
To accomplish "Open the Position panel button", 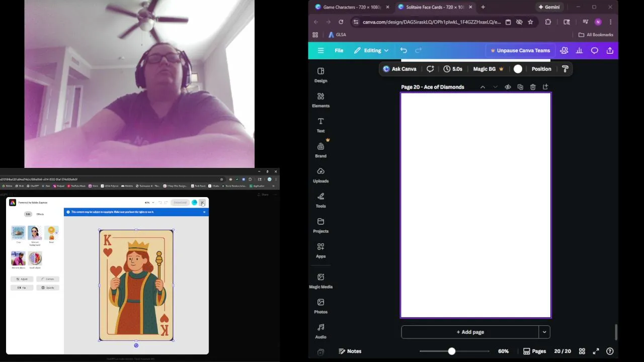I will [x=541, y=69].
